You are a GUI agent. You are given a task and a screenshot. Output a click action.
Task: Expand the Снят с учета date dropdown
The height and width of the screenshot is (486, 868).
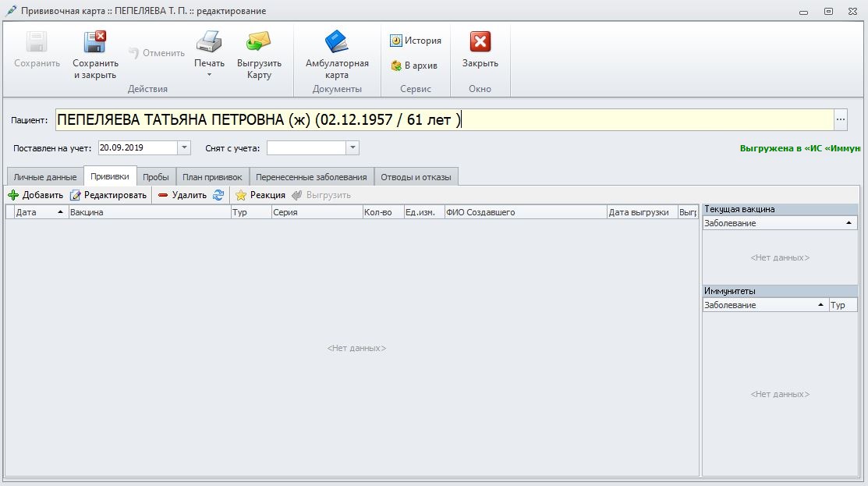pos(353,147)
